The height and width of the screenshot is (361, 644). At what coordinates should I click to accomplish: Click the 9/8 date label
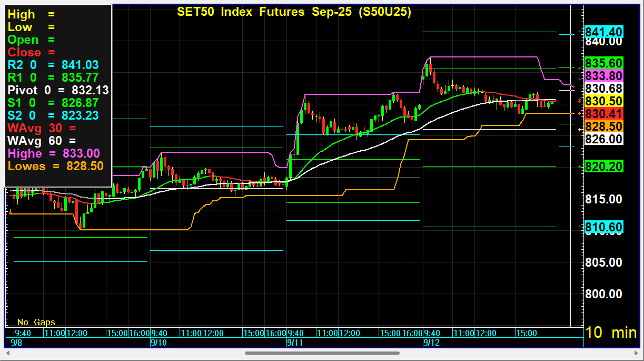[17, 342]
